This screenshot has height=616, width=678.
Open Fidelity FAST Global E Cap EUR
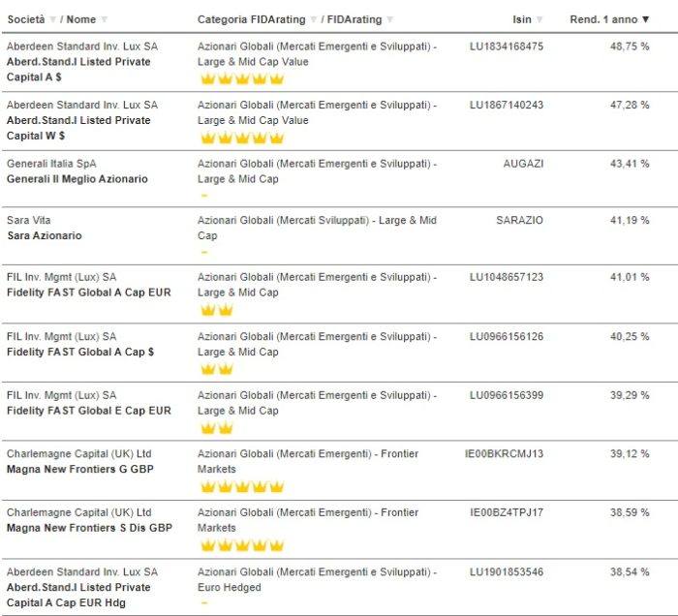point(89,411)
